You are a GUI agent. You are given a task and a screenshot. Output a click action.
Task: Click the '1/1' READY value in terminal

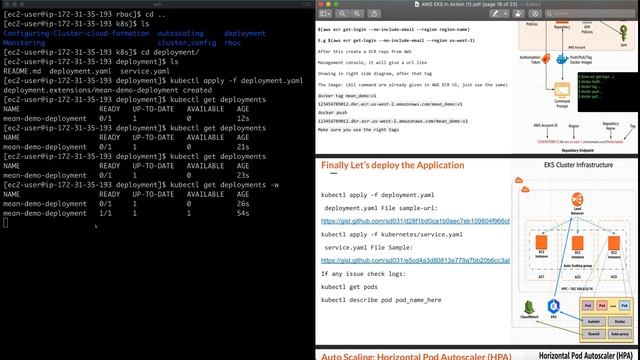[105, 213]
